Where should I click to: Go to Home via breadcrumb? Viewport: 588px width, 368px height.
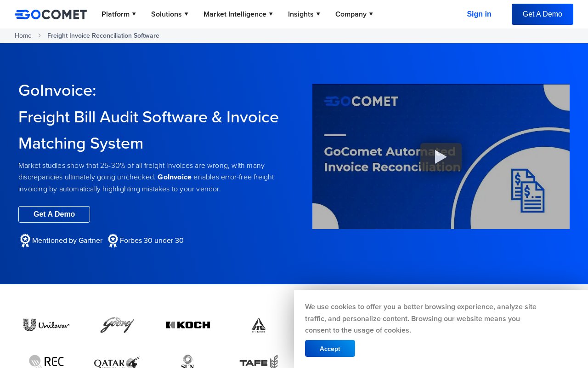click(23, 35)
